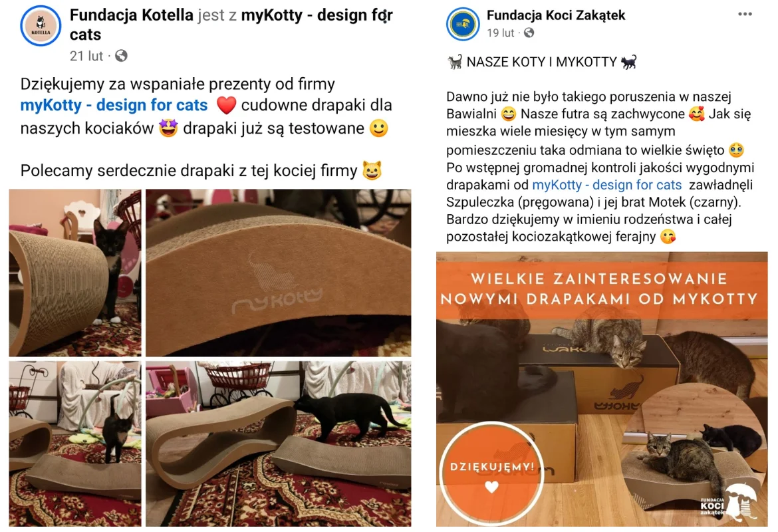Viewport: 778px width, 532px height.
Task: Open photo of black cat sniffing curved scratcher
Action: click(x=279, y=444)
